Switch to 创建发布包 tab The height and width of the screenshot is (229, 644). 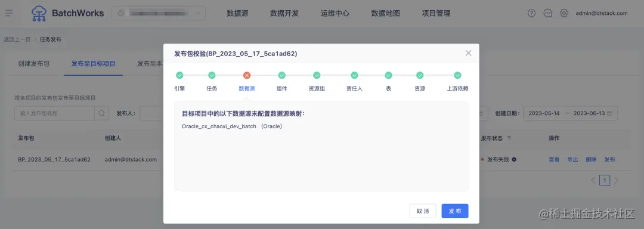[33, 64]
